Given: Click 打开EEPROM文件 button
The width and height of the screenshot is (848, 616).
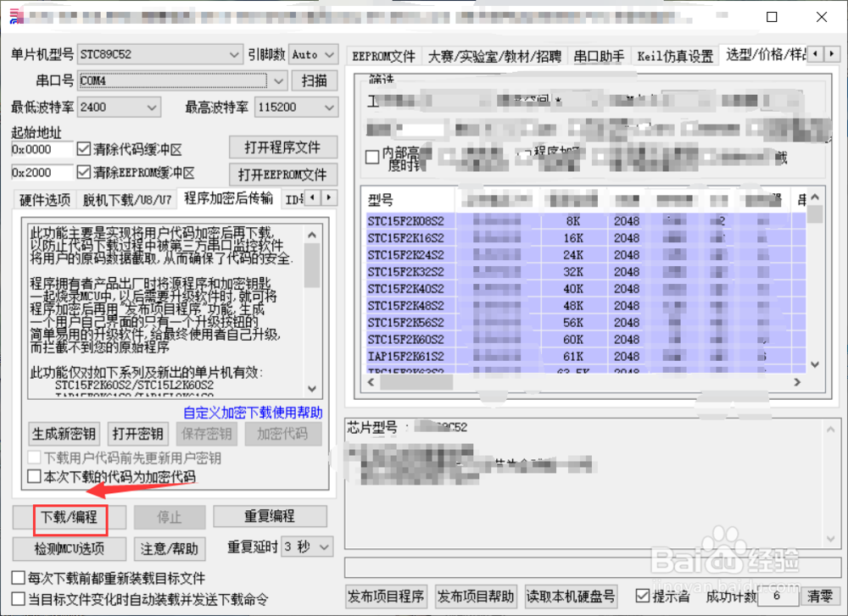Looking at the screenshot, I should click(x=283, y=175).
